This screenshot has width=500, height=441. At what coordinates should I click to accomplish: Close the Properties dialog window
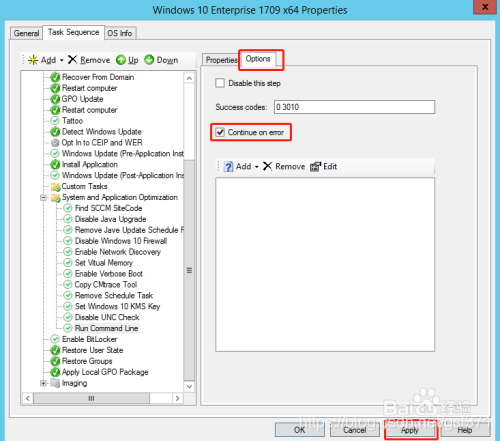pos(485,7)
